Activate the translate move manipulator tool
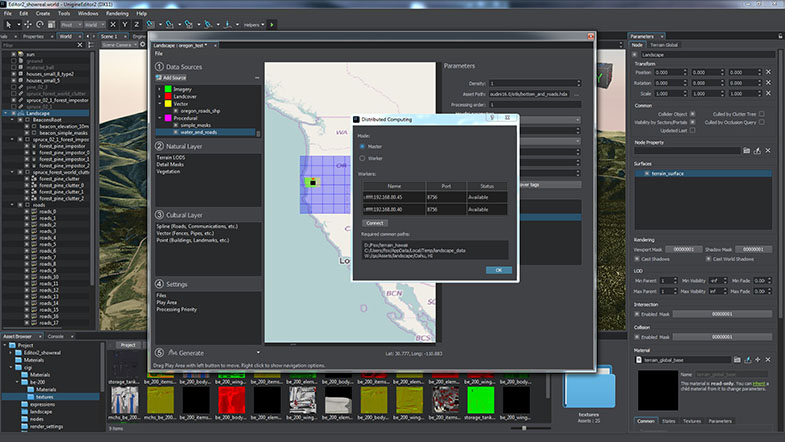Image resolution: width=785 pixels, height=442 pixels. pos(28,25)
